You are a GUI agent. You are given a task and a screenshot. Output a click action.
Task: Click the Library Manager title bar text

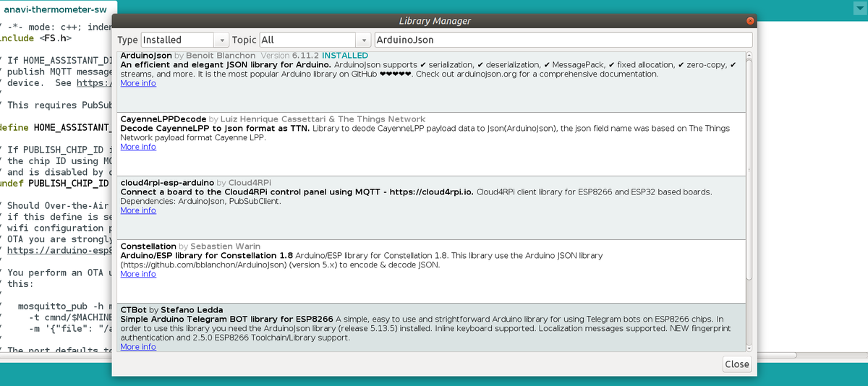click(435, 22)
